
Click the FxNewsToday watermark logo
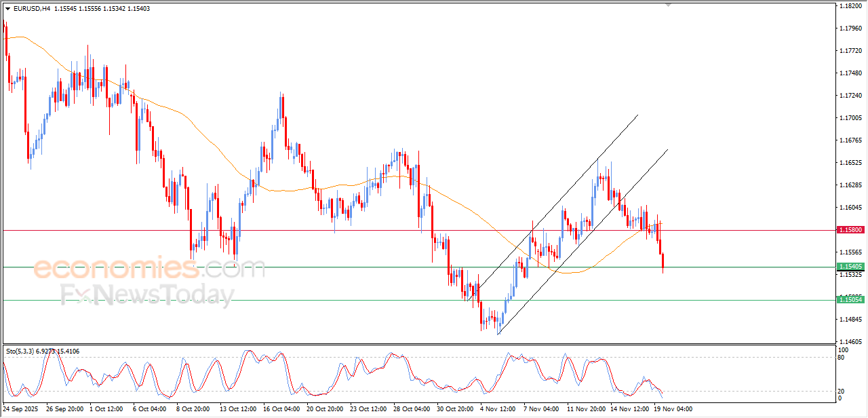pyautogui.click(x=147, y=295)
